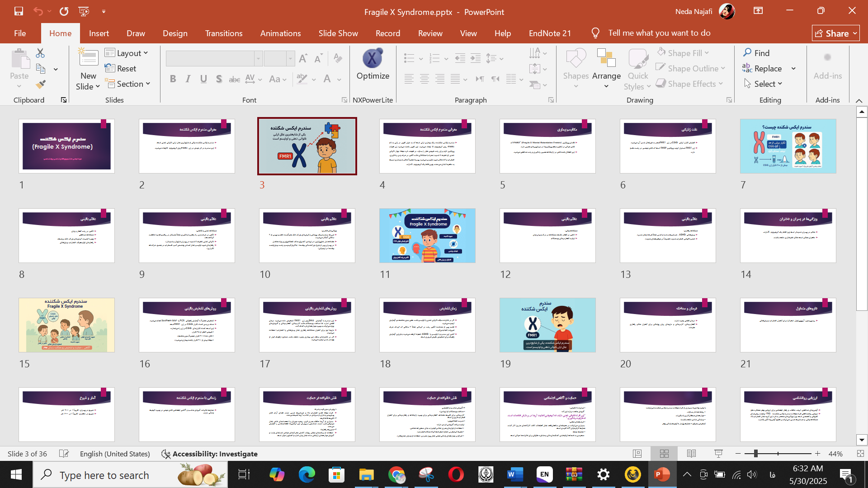The width and height of the screenshot is (868, 488).
Task: Click the NXPowerLite Optimize icon
Action: [372, 59]
